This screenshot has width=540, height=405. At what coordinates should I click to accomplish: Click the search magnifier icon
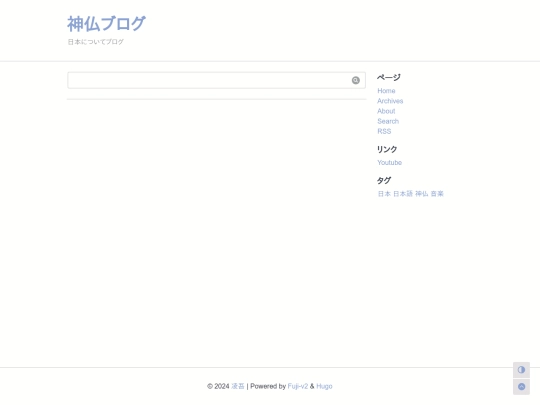pos(355,80)
